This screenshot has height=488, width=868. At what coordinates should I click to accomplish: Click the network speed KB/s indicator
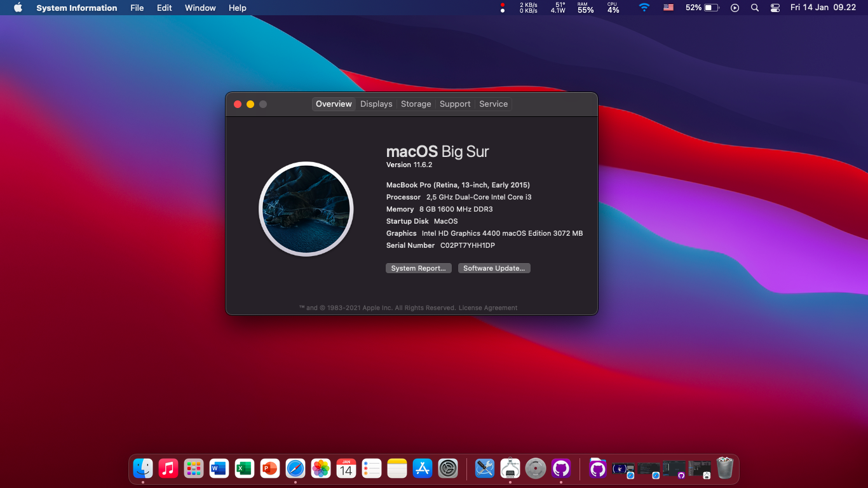(528, 8)
